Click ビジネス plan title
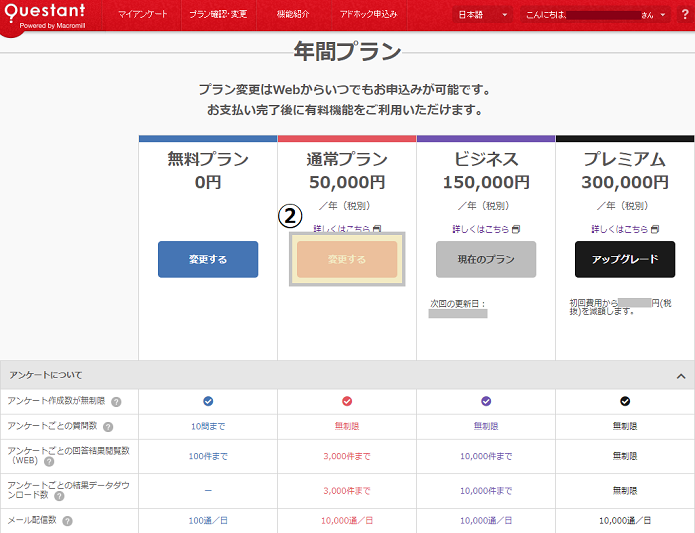This screenshot has width=695, height=533. (x=486, y=159)
